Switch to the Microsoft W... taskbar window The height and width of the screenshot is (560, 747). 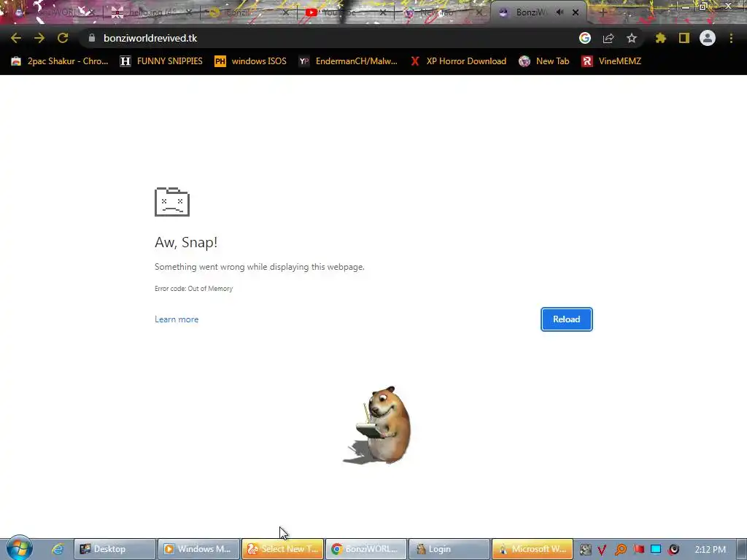[x=532, y=549]
